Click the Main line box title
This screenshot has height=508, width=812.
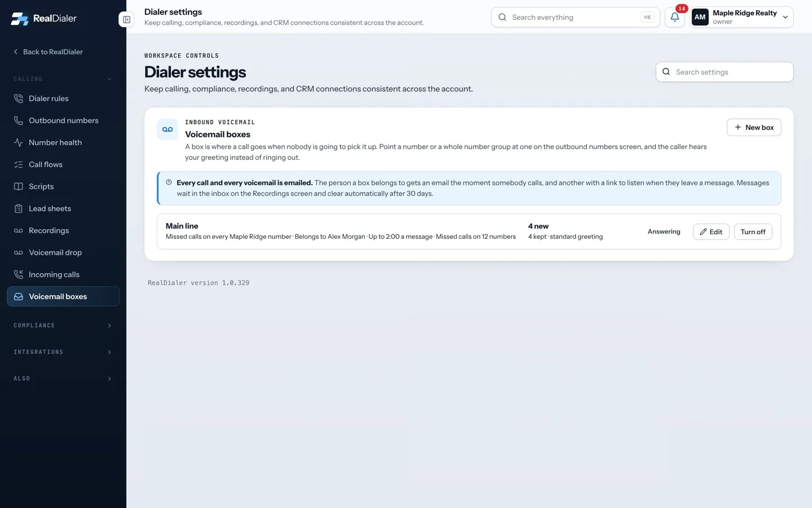click(x=182, y=226)
